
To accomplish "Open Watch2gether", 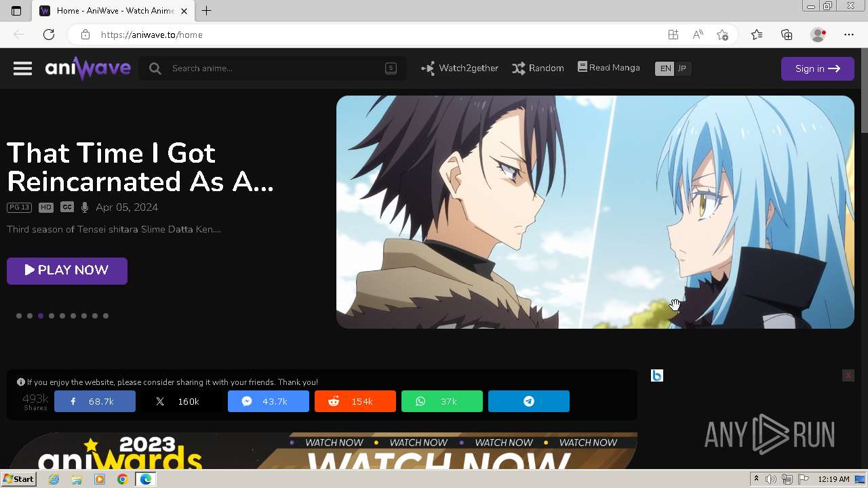I will 460,68.
